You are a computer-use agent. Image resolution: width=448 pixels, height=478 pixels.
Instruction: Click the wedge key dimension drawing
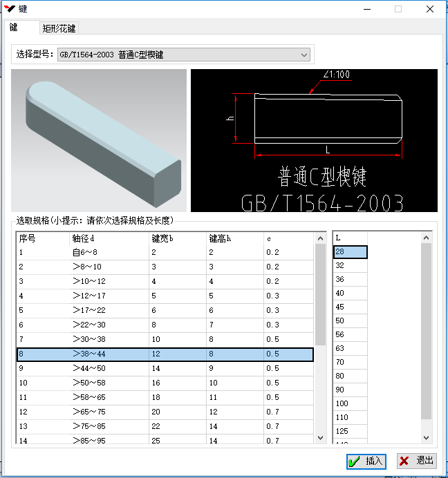(314, 140)
